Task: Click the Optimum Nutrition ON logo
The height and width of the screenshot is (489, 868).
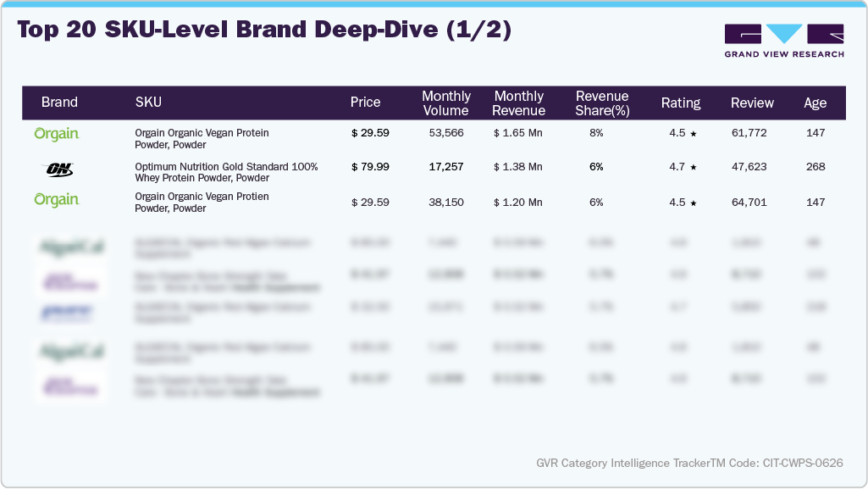Action: pyautogui.click(x=59, y=169)
